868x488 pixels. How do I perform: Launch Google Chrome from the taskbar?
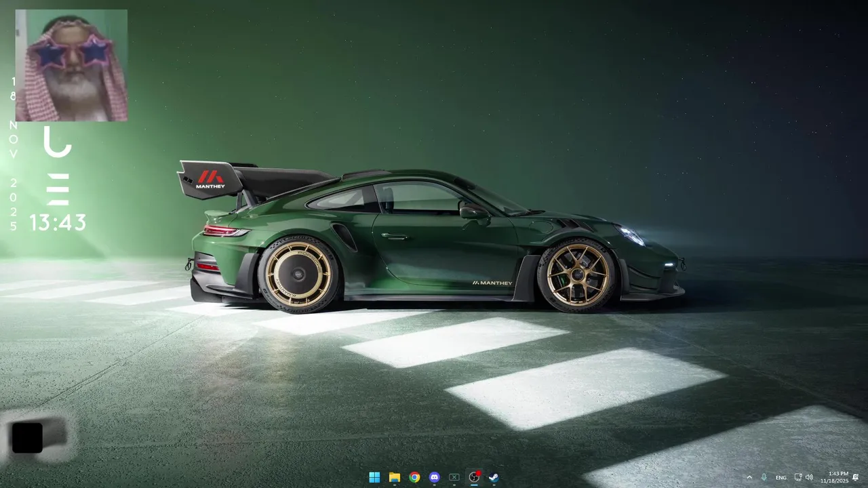(x=414, y=477)
